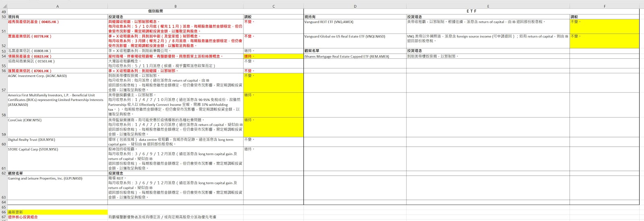
Task: Click the 現持有 heading in column D
Action: 355,17
